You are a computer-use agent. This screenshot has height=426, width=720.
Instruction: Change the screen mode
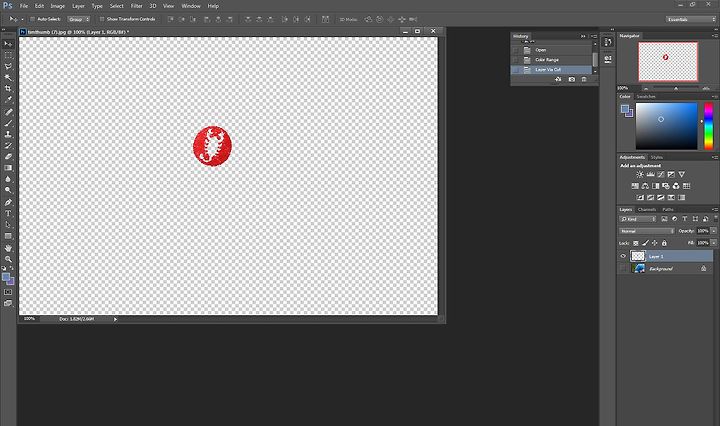(8, 303)
